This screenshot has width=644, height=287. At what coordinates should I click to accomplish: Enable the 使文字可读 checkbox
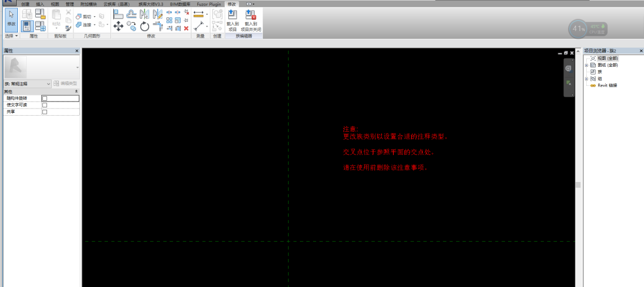click(x=45, y=105)
